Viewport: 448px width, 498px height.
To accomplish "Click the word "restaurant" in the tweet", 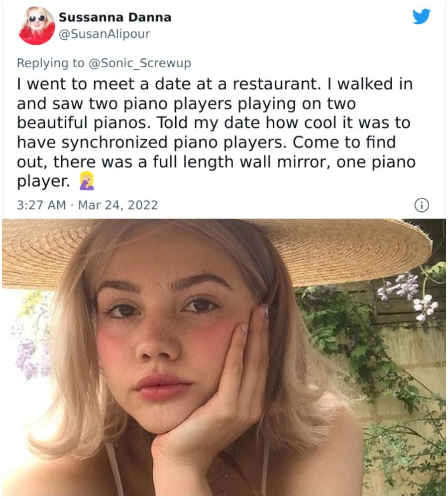I will coord(266,84).
